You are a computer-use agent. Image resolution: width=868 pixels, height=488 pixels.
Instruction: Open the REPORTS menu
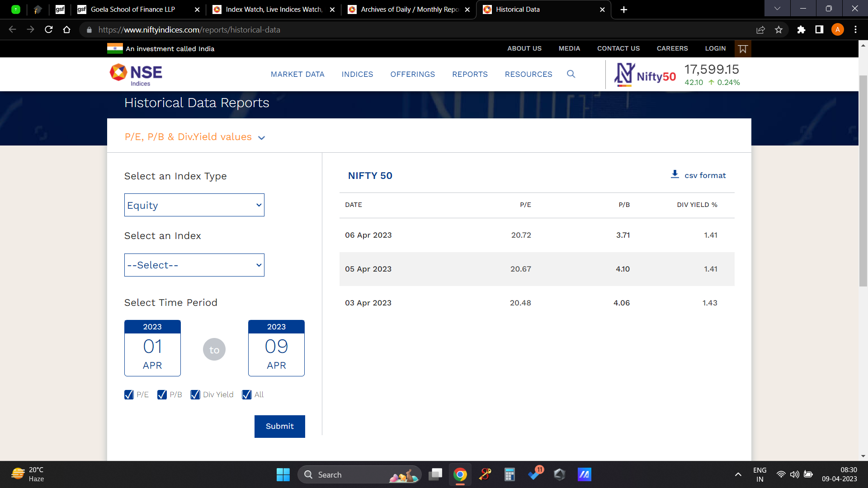pos(470,74)
